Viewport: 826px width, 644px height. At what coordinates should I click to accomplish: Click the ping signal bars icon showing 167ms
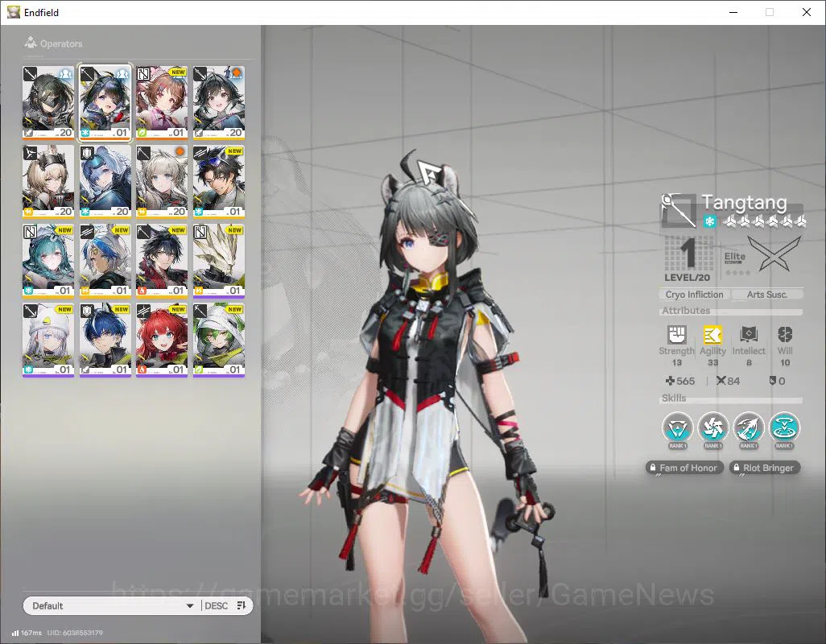point(15,633)
